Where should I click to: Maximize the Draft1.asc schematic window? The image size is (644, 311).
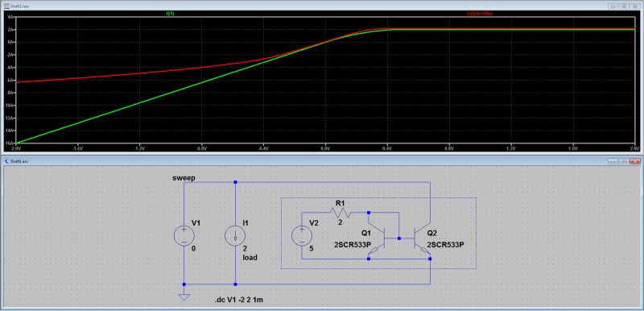coord(623,161)
